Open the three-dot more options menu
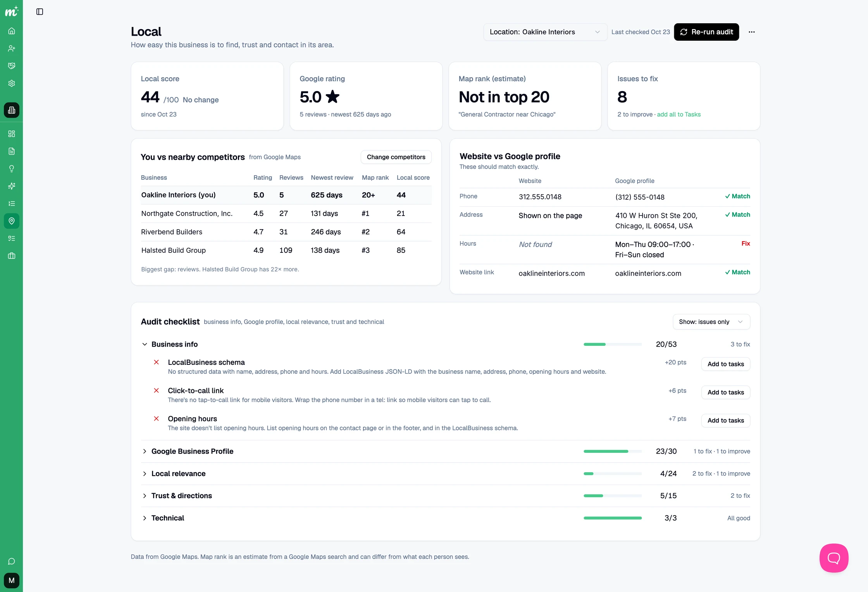This screenshot has height=592, width=868. 752,32
